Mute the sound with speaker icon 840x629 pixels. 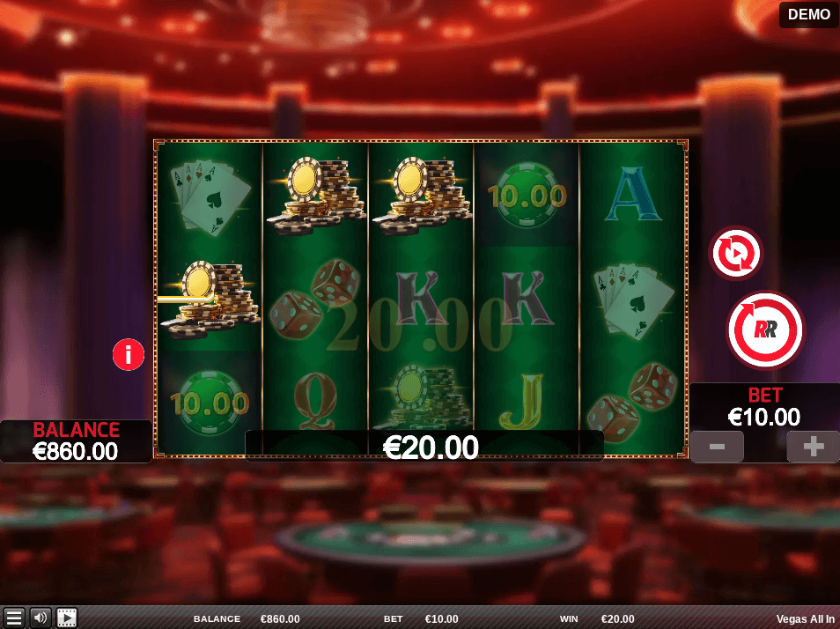pos(41,618)
